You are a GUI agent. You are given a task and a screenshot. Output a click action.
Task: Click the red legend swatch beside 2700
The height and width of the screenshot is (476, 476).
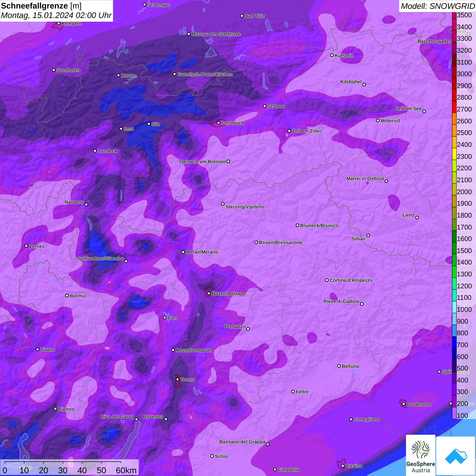(x=454, y=107)
